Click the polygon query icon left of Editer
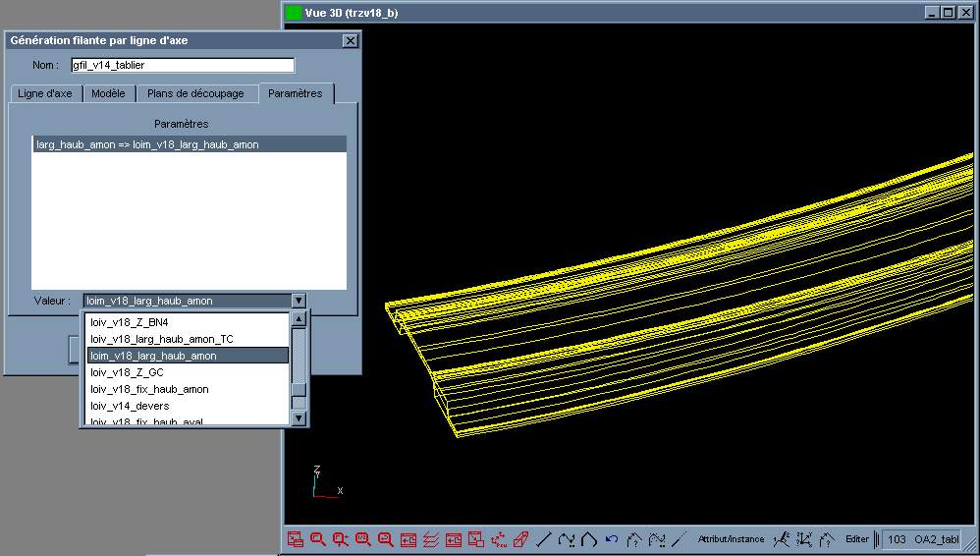 tap(827, 539)
